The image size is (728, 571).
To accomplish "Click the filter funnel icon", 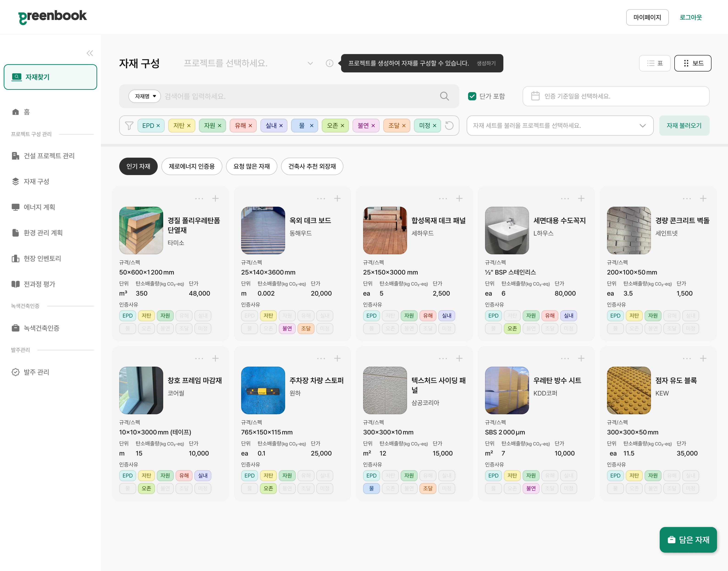I will [x=129, y=125].
